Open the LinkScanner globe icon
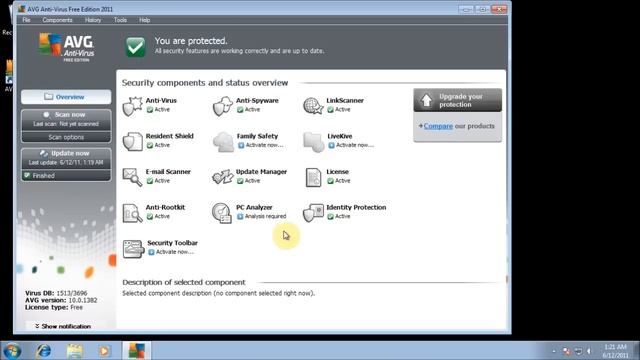Image resolution: width=640 pixels, height=360 pixels. [x=313, y=106]
